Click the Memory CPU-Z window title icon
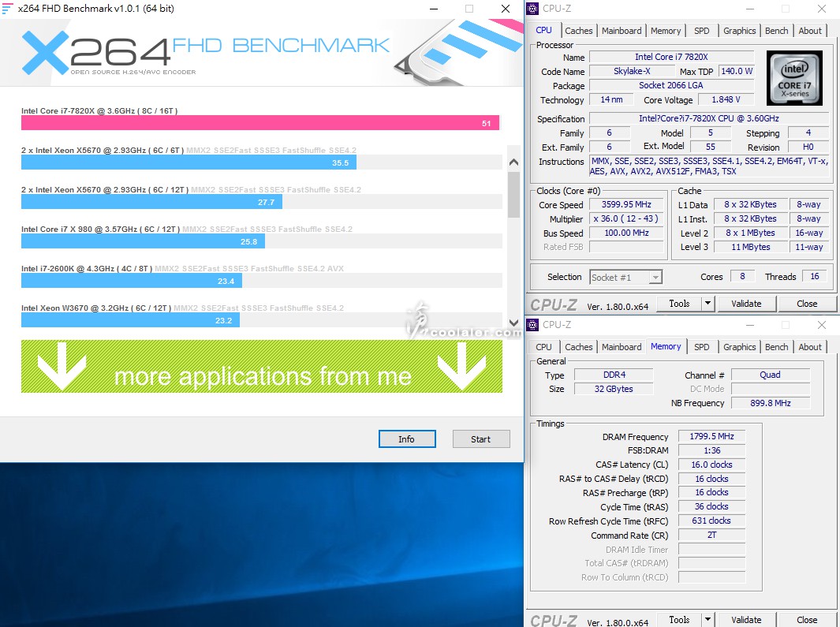This screenshot has width=840, height=627. [x=532, y=324]
